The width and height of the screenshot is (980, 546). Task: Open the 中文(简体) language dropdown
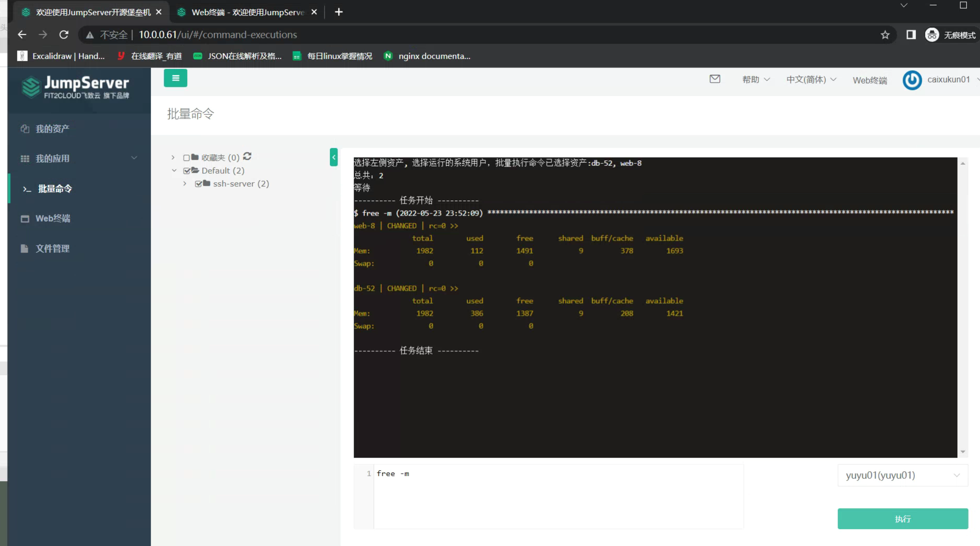click(x=811, y=80)
